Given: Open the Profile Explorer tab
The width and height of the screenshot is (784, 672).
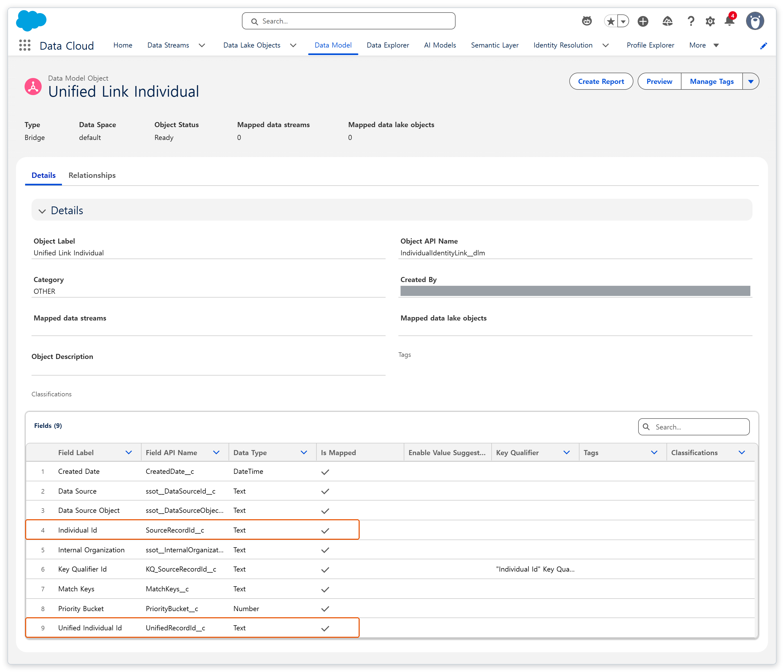Looking at the screenshot, I should click(x=650, y=45).
